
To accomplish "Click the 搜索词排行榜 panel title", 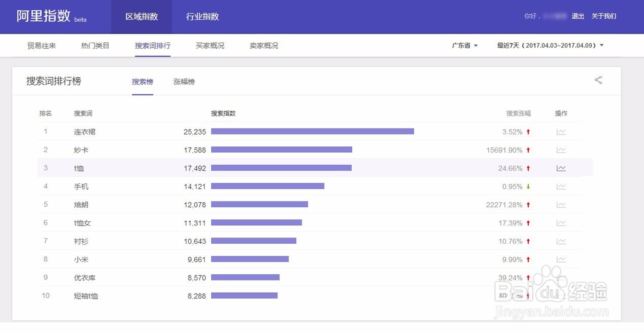I will point(54,81).
